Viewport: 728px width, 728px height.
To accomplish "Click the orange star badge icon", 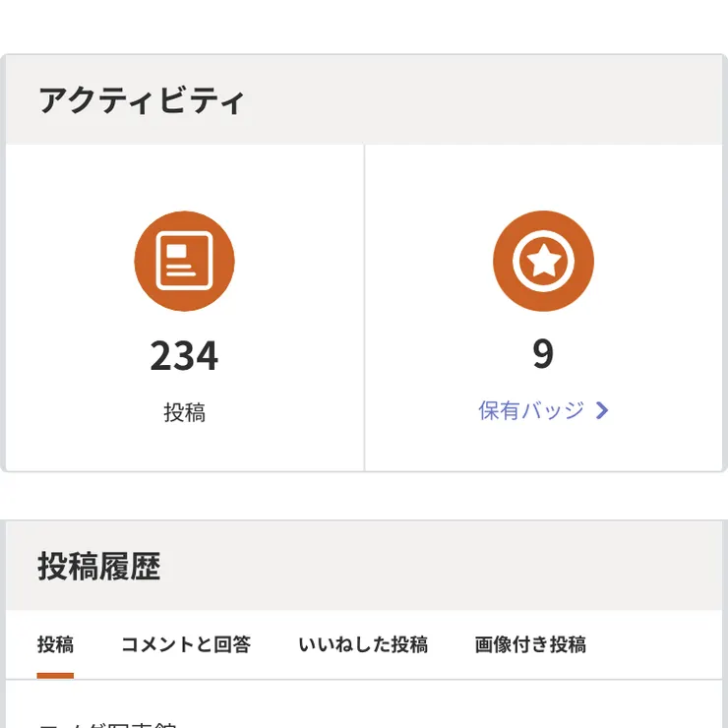I will coord(543,261).
